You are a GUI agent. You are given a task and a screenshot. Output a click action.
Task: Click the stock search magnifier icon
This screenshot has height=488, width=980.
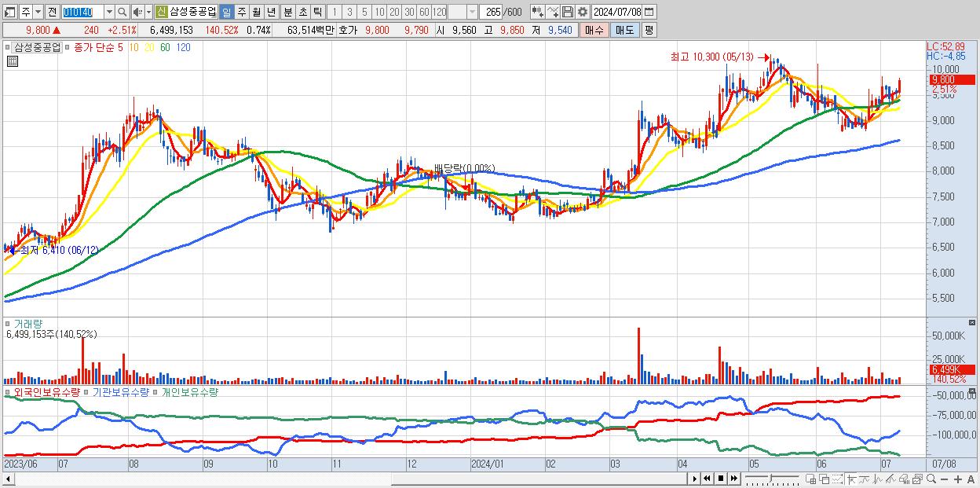coord(122,12)
